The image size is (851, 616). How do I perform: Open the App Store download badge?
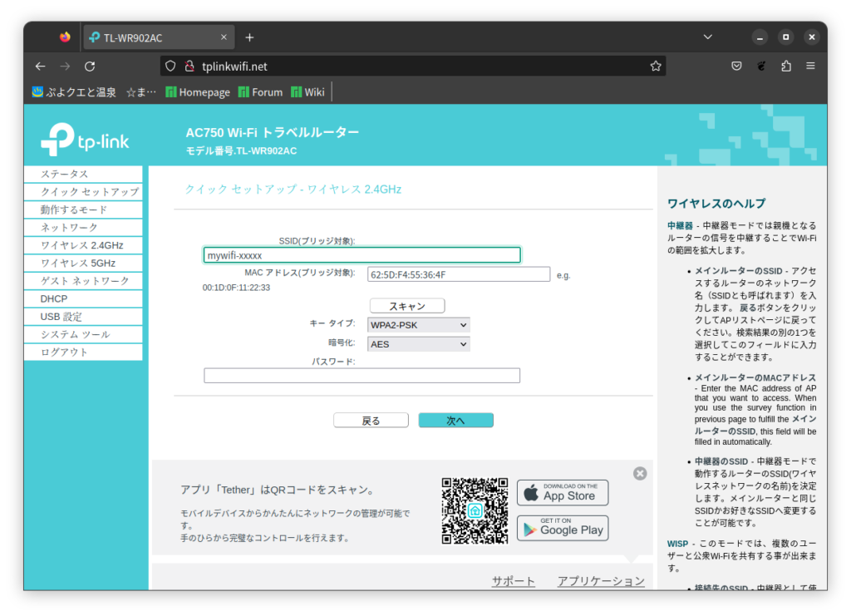[563, 493]
